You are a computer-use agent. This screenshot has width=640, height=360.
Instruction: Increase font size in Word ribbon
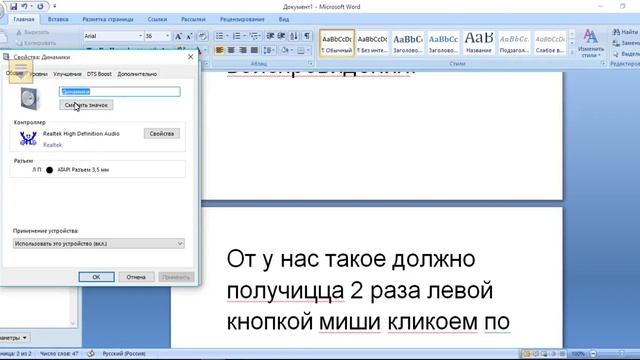178,36
